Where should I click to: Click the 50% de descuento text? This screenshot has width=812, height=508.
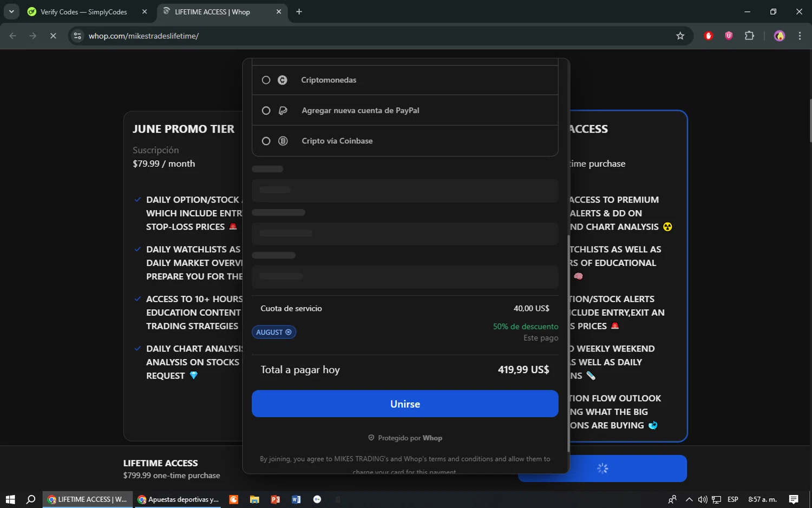click(x=526, y=327)
